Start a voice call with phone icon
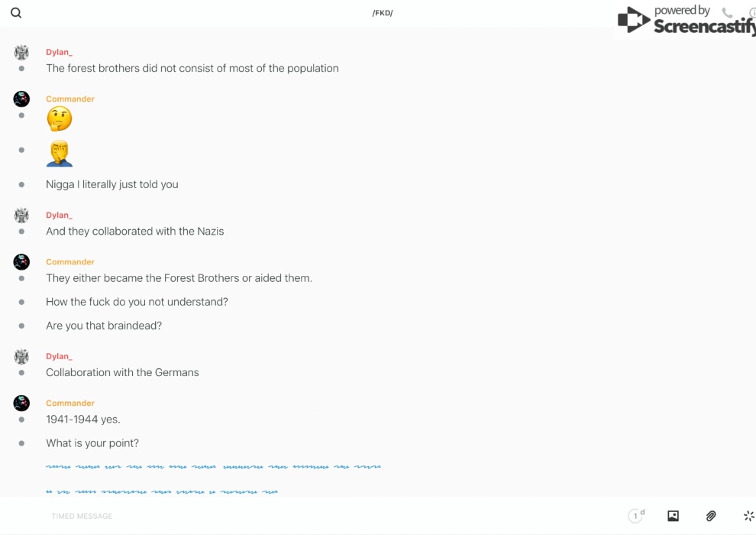This screenshot has height=535, width=756. point(727,13)
